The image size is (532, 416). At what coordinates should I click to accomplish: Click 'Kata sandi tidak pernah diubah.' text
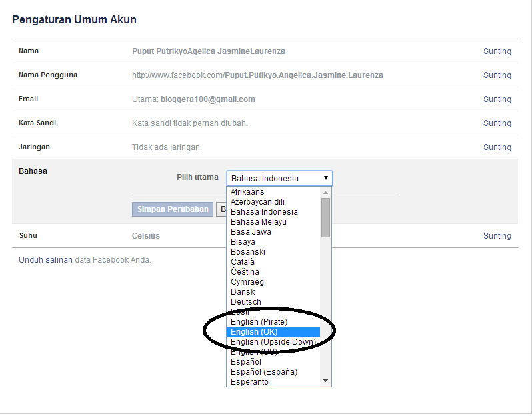(x=189, y=123)
